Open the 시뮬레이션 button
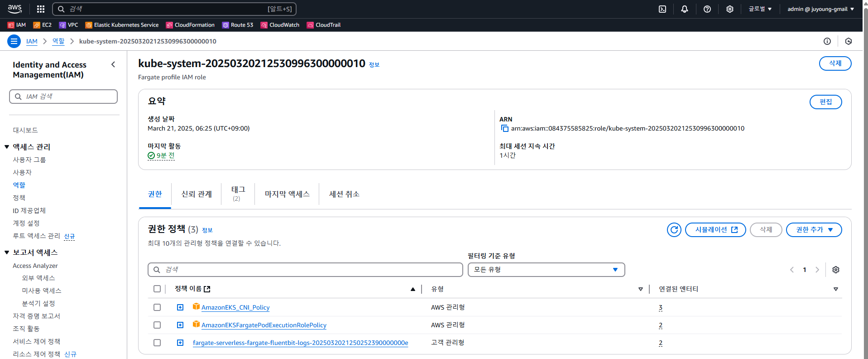The width and height of the screenshot is (868, 359). pos(715,230)
